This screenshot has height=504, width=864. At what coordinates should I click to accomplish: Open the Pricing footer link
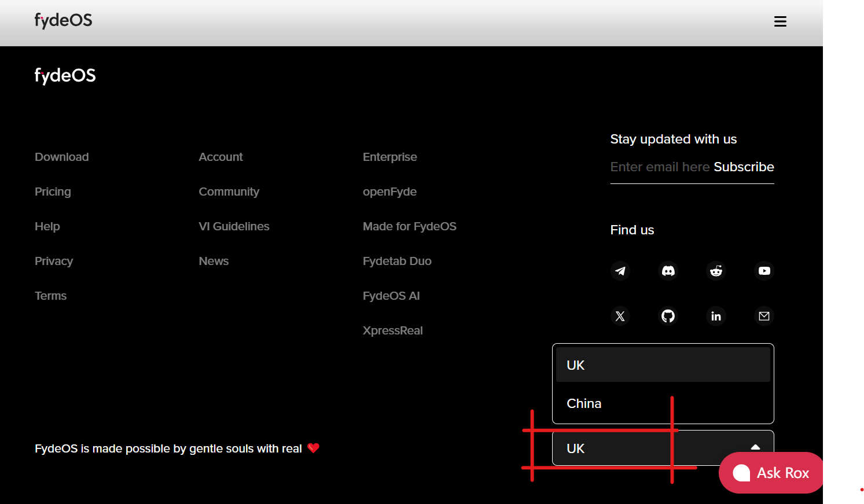coord(53,192)
